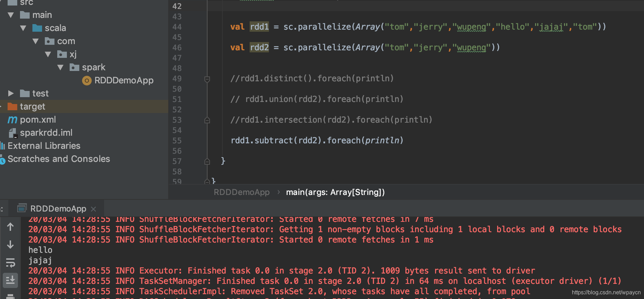Click the Getting 1 non-empty blocks line
The image size is (644, 299).
pos(325,229)
